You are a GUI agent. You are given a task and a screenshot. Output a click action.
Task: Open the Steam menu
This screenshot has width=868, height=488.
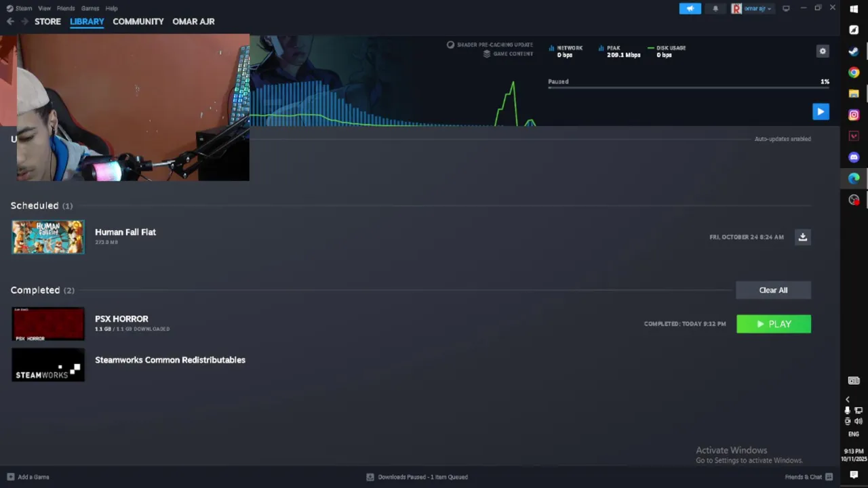19,8
